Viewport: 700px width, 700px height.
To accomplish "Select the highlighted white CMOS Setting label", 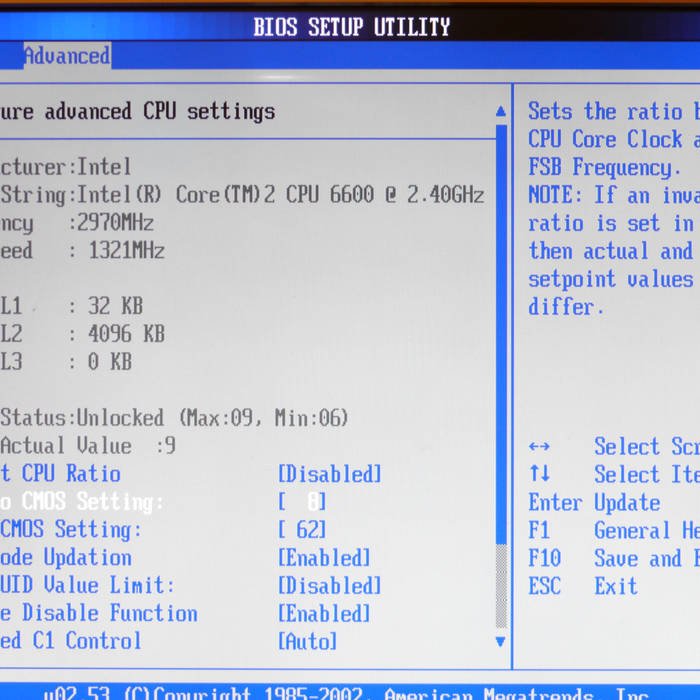I will 82,502.
